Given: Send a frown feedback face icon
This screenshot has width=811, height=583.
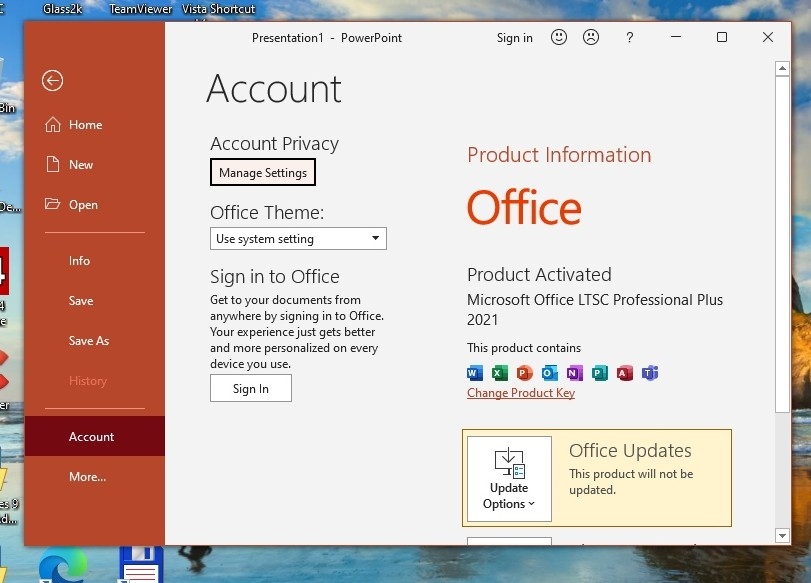Looking at the screenshot, I should tap(591, 37).
